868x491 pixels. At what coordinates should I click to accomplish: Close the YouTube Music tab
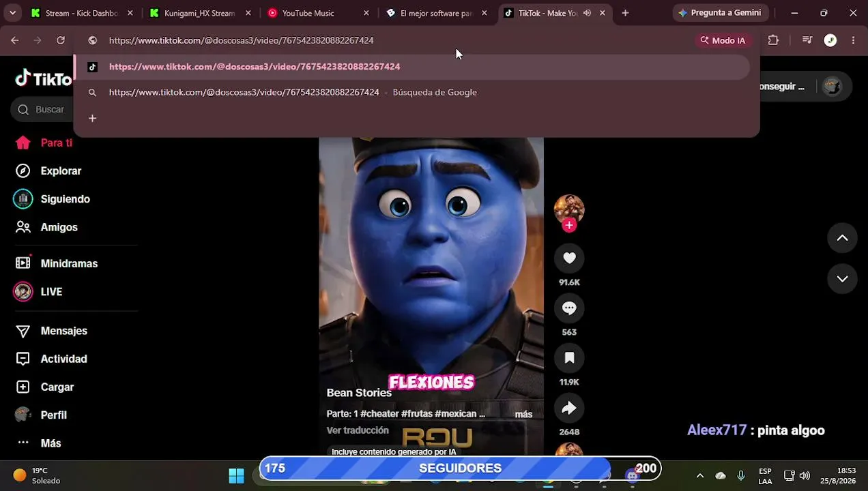366,13
